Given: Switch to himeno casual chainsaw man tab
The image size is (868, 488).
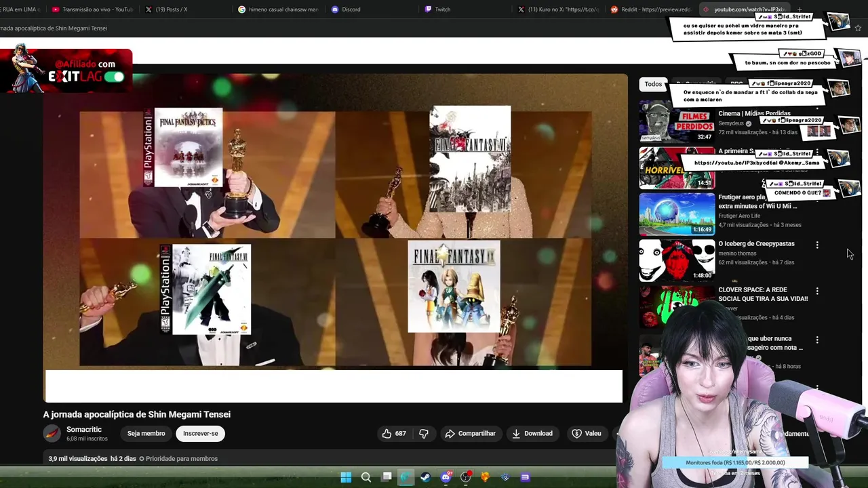Looking at the screenshot, I should pyautogui.click(x=278, y=9).
